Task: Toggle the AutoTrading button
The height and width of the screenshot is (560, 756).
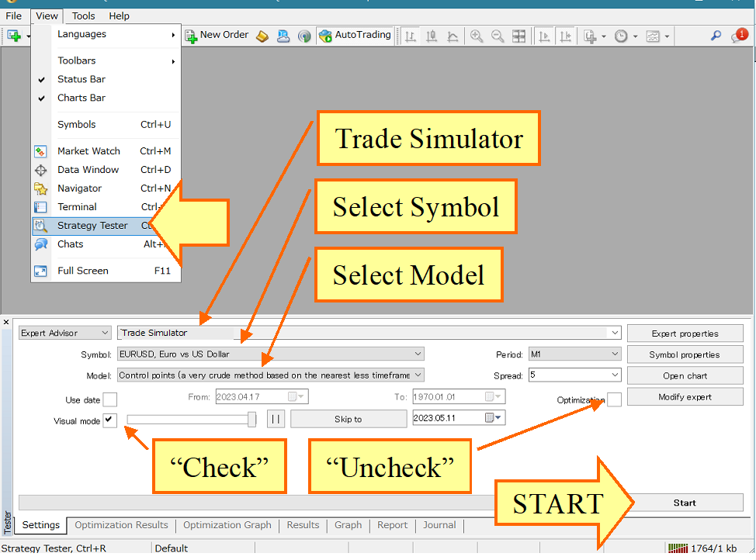Action: click(x=354, y=35)
